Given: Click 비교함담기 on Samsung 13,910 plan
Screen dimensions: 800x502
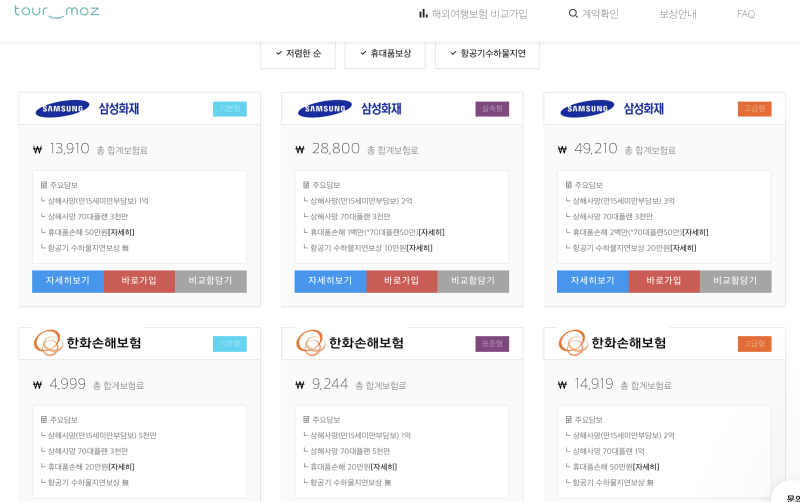Looking at the screenshot, I should click(211, 281).
